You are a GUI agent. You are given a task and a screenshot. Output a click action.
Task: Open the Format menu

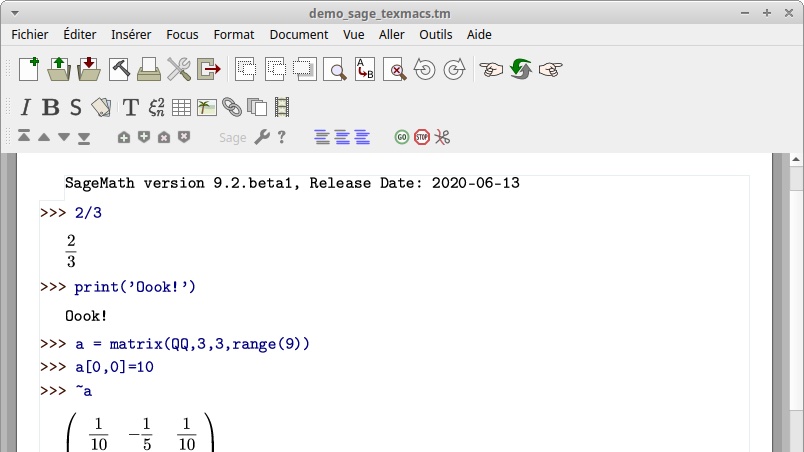point(234,35)
